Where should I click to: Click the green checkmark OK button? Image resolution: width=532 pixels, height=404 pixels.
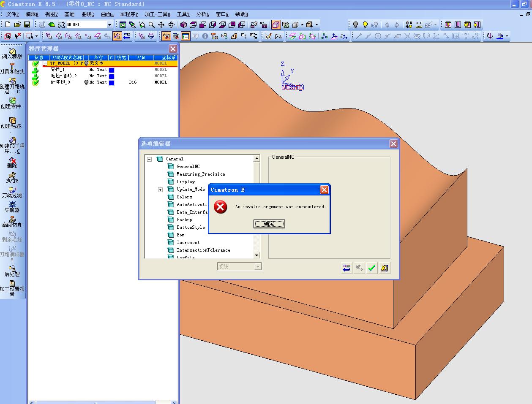point(372,268)
